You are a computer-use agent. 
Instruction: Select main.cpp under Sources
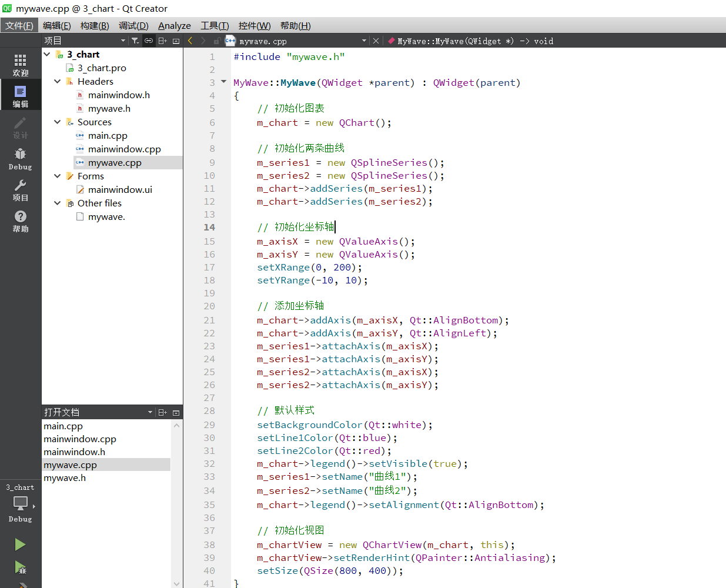point(108,135)
